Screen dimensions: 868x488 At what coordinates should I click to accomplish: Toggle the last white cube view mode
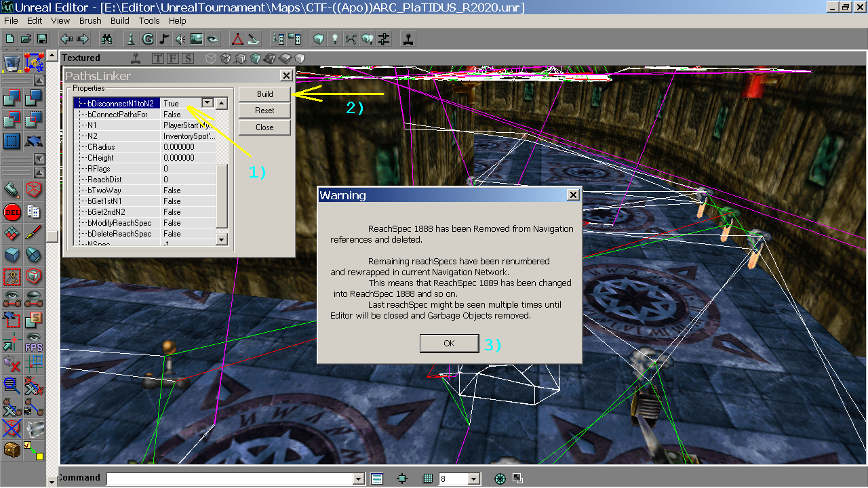pos(300,58)
